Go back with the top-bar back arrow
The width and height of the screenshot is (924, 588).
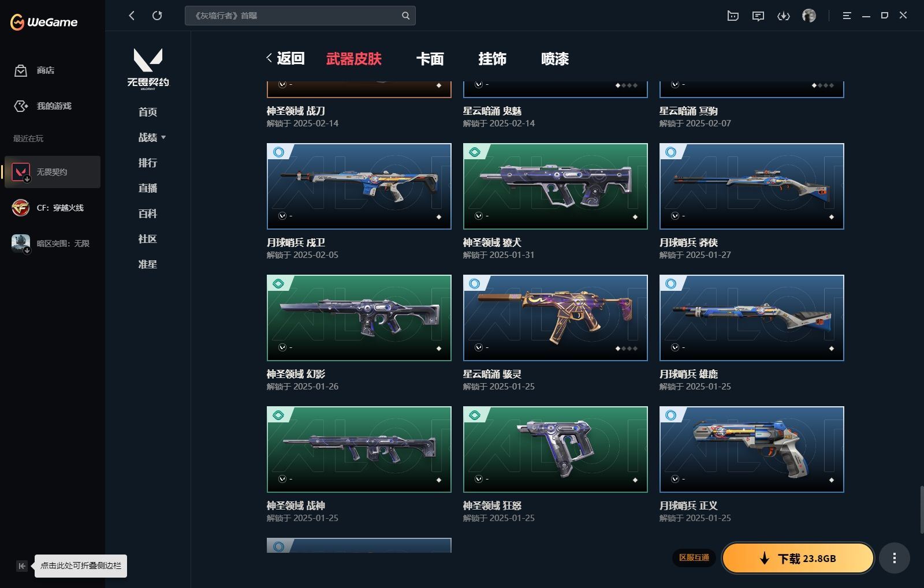[x=132, y=16]
